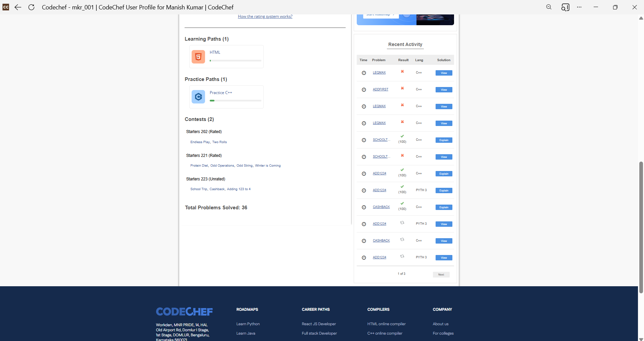Click the Recent Activity heading
This screenshot has width=644, height=341.
[x=405, y=44]
